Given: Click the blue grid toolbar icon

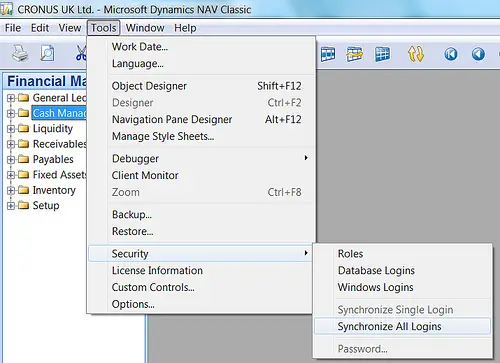Looking at the screenshot, I should [x=382, y=54].
